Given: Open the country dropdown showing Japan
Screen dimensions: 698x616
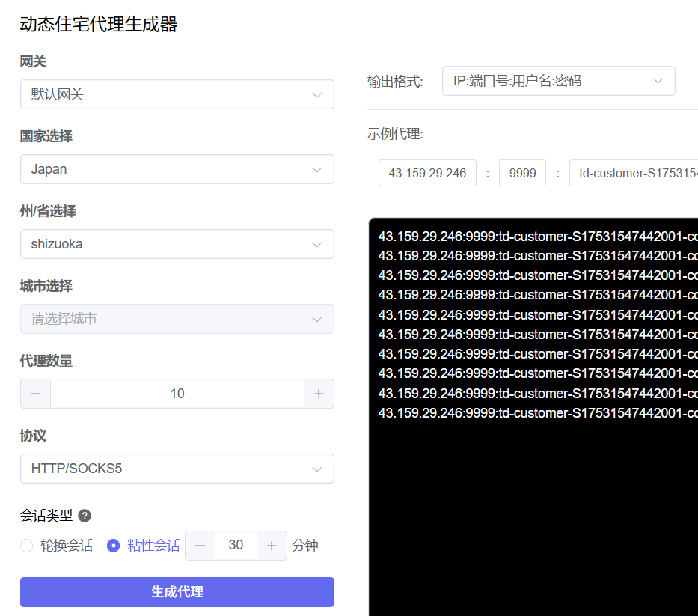Looking at the screenshot, I should (x=177, y=169).
